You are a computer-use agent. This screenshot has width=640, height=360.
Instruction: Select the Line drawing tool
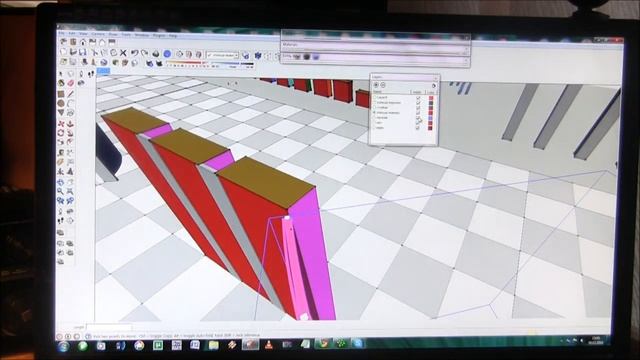(x=71, y=94)
